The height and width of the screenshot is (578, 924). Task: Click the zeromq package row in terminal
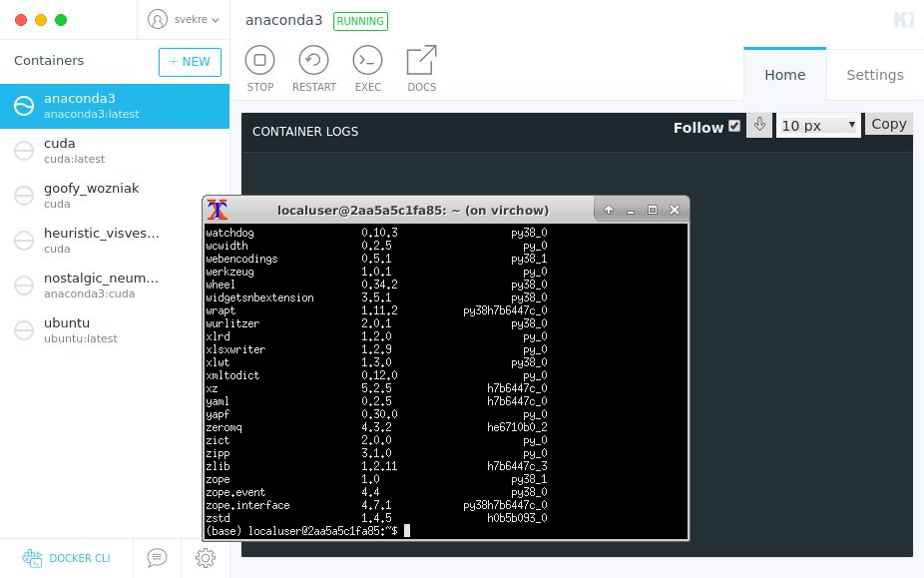pos(376,427)
